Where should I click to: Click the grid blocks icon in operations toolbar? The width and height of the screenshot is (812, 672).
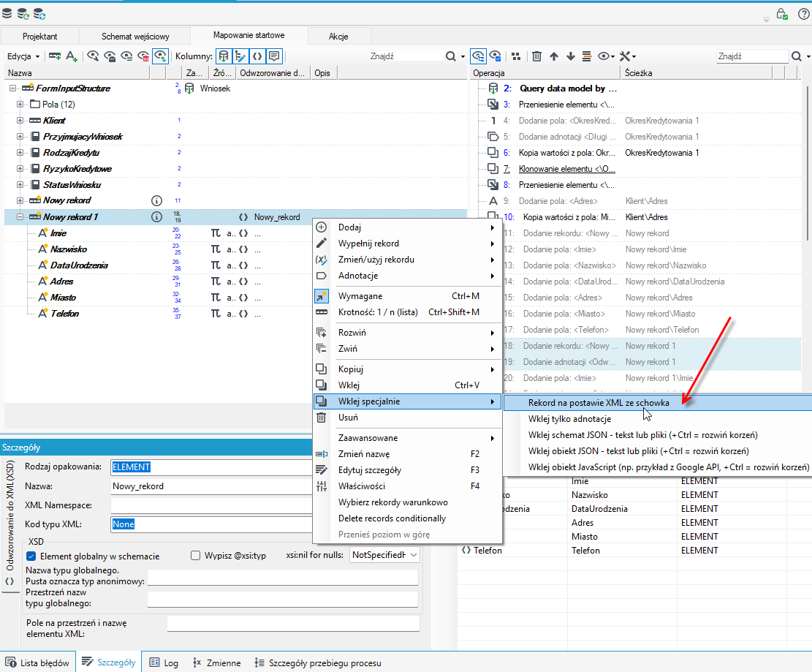coord(516,56)
